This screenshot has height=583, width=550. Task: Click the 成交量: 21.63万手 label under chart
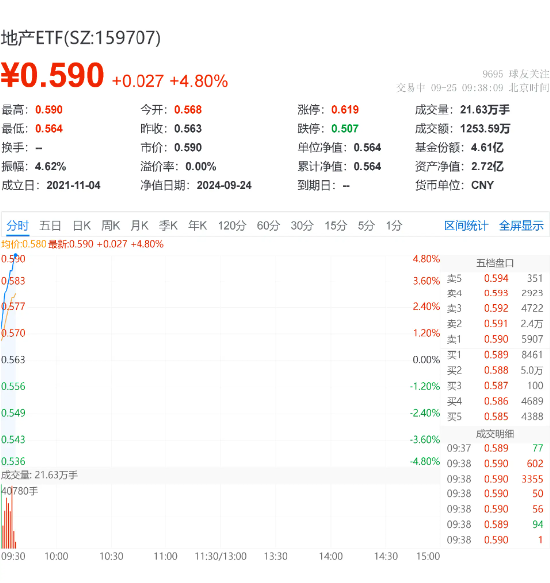pyautogui.click(x=39, y=475)
